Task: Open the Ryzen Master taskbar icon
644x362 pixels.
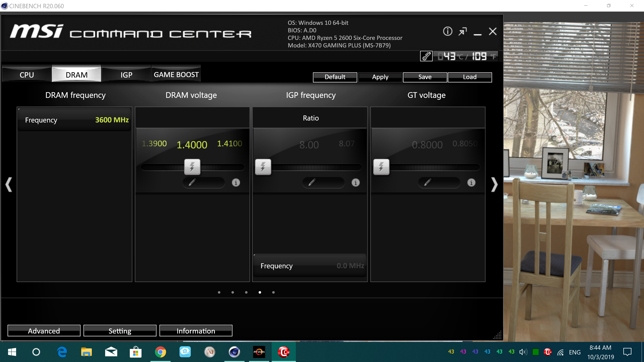Action: coord(259,352)
